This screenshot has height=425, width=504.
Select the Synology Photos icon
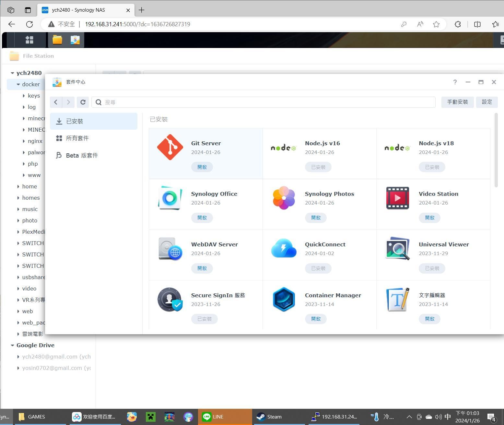click(284, 198)
